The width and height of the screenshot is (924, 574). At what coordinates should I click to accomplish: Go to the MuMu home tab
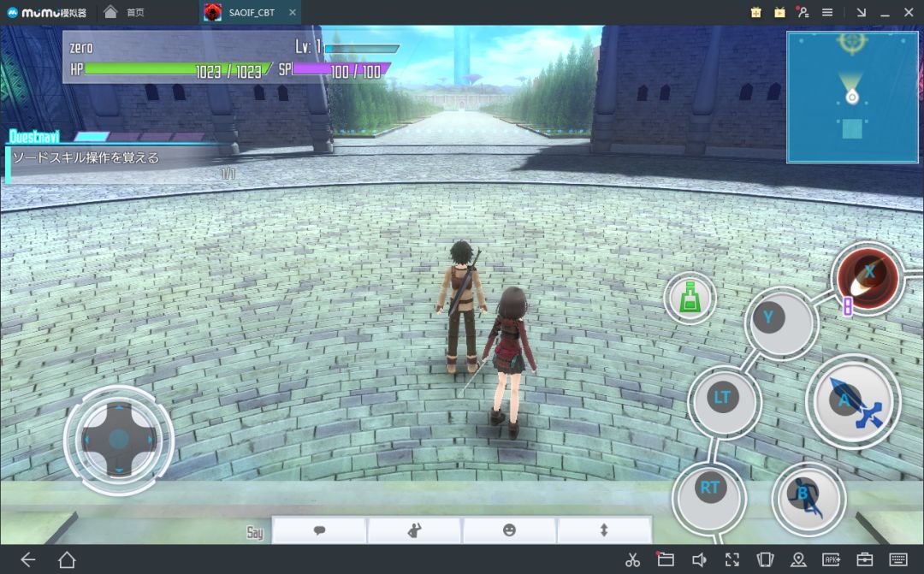[124, 12]
